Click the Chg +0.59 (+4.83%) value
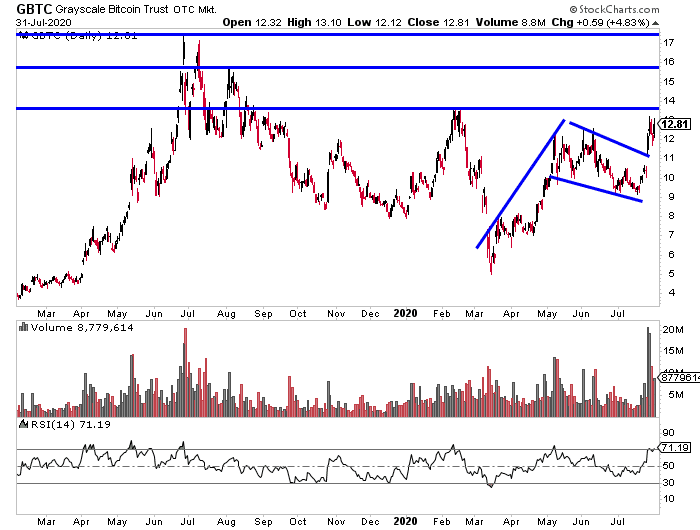 600,22
